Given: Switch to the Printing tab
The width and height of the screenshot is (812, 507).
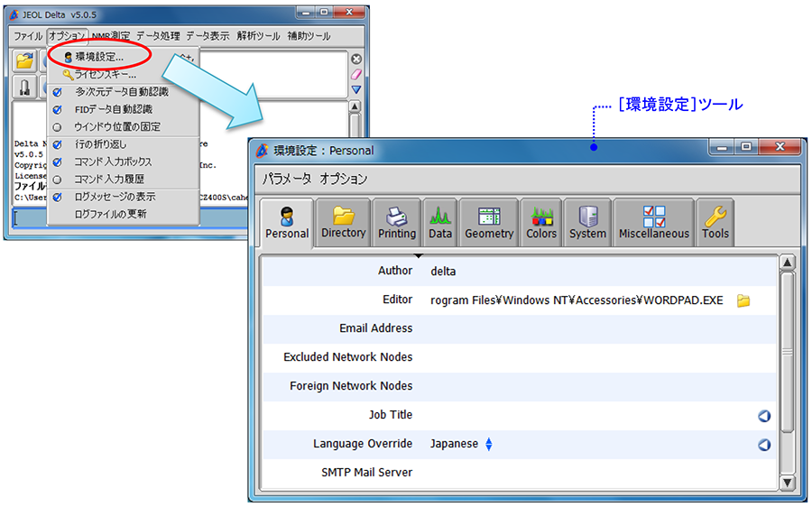Looking at the screenshot, I should [x=397, y=222].
